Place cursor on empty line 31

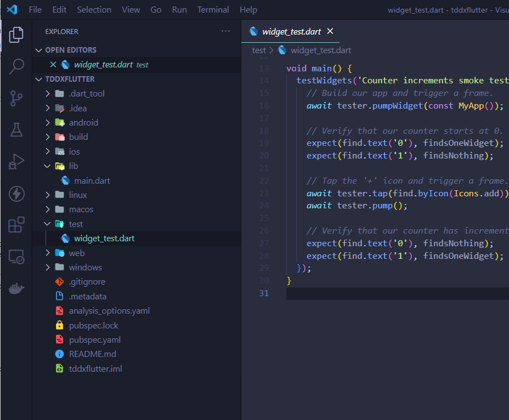point(397,293)
